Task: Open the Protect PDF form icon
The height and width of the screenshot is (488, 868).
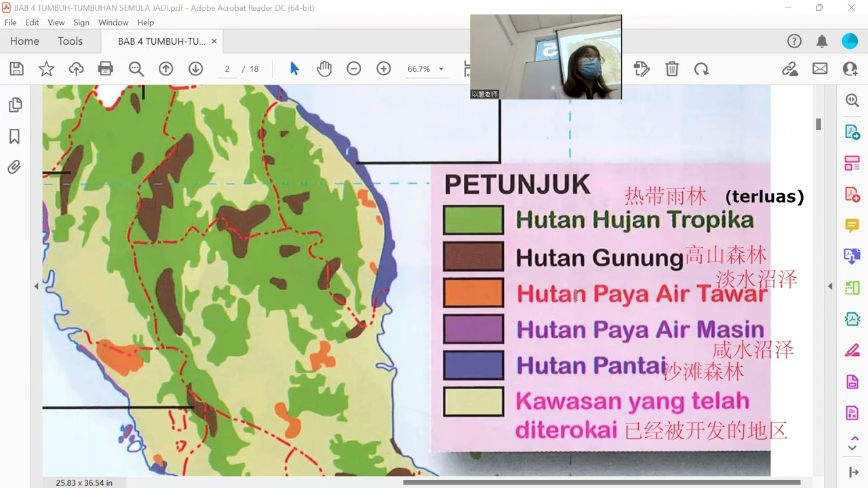Action: pos(852,413)
